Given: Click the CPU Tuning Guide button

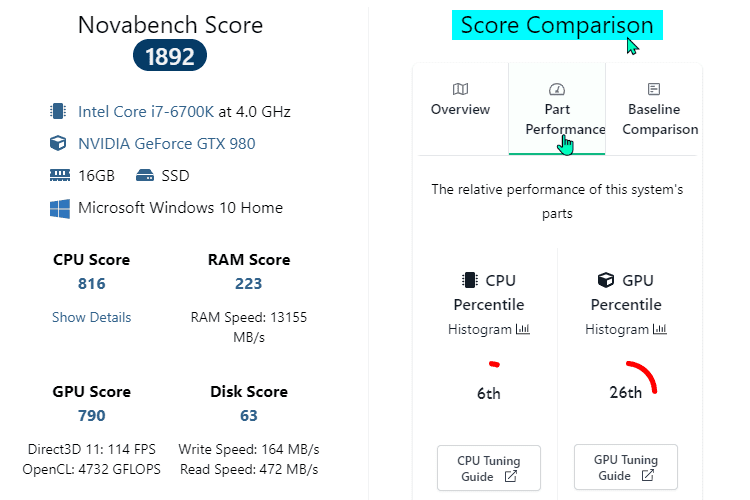Looking at the screenshot, I should (x=489, y=468).
